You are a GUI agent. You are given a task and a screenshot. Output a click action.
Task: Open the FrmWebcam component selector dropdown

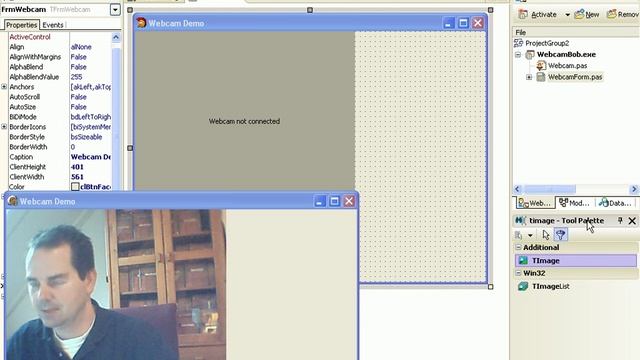coord(115,9)
